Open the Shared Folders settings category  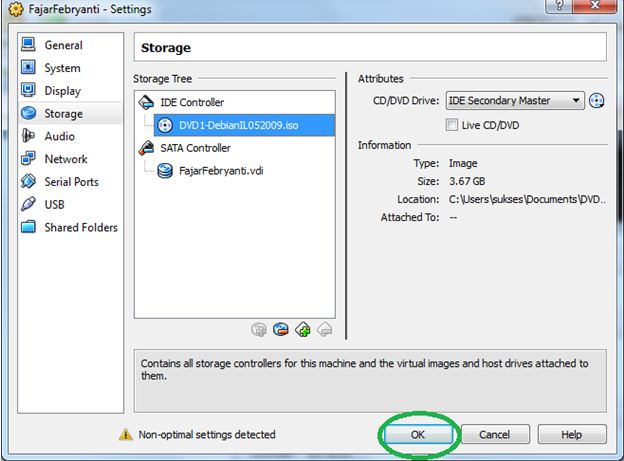tap(70, 227)
